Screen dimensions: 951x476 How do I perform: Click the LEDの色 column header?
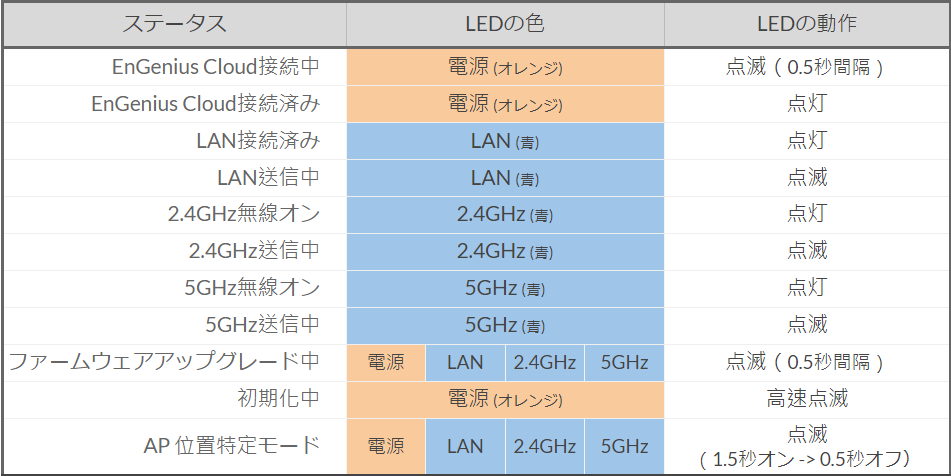click(x=505, y=24)
